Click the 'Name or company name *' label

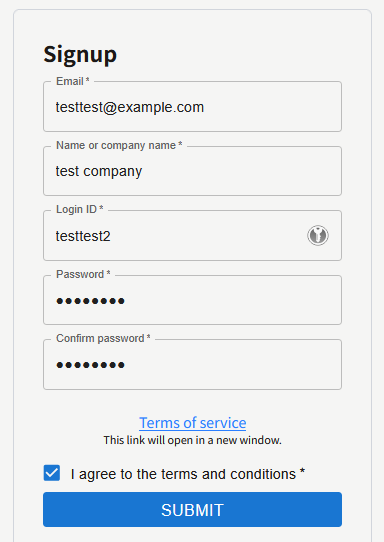[119, 146]
